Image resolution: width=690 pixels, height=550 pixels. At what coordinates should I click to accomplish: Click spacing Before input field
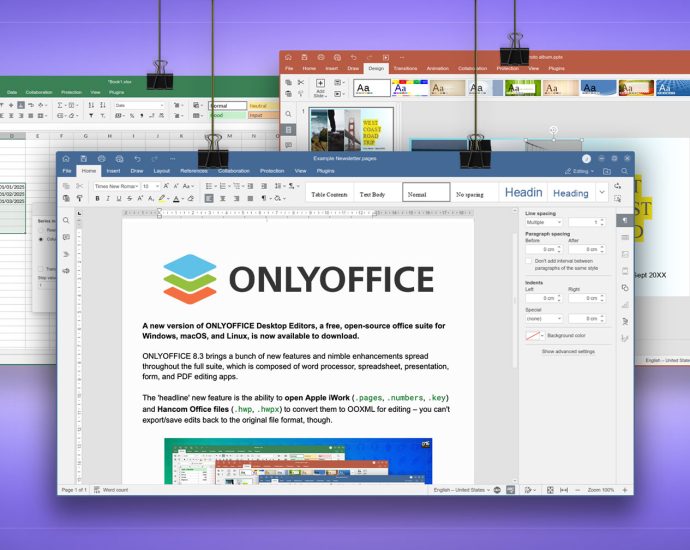click(544, 249)
